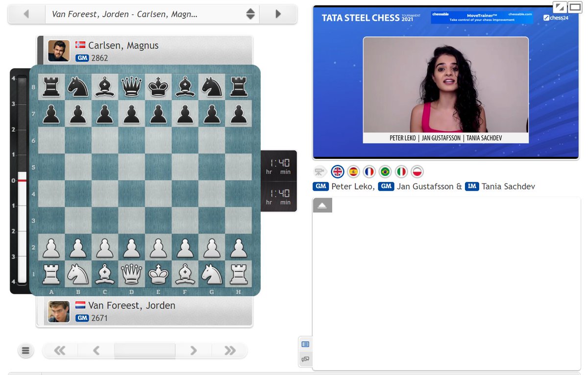Click White's clock showing 1:40
The height and width of the screenshot is (375, 588).
click(278, 196)
